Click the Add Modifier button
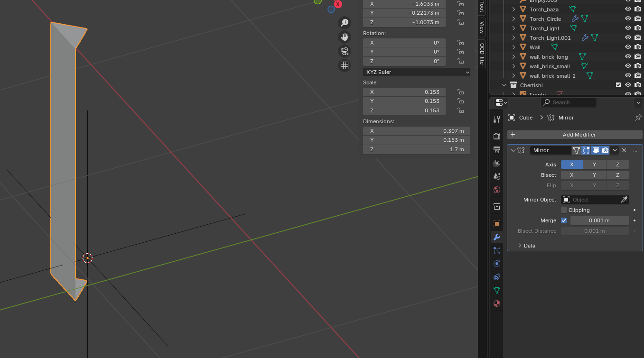Image resolution: width=644 pixels, height=358 pixels. click(x=575, y=135)
